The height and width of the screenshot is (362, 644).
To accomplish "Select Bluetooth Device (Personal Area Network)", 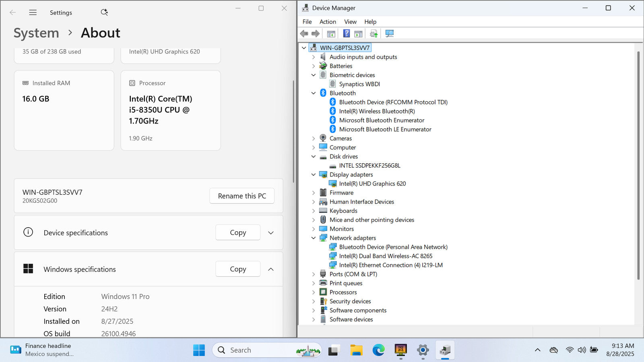I will click(x=393, y=247).
